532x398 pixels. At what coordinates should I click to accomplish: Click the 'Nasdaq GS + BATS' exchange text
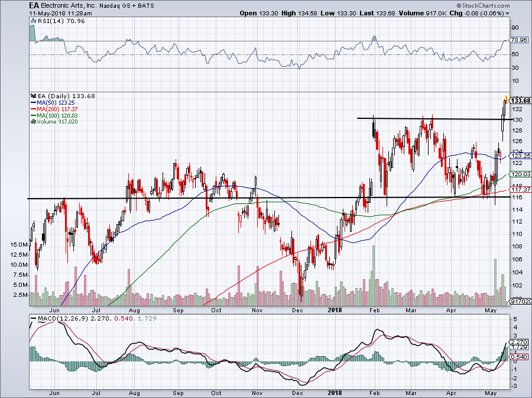(x=126, y=6)
